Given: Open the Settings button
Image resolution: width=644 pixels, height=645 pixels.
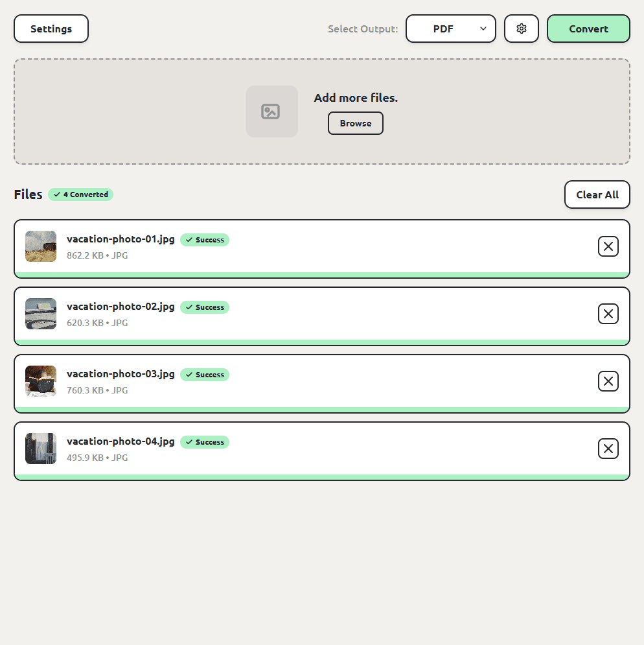Looking at the screenshot, I should tap(51, 29).
